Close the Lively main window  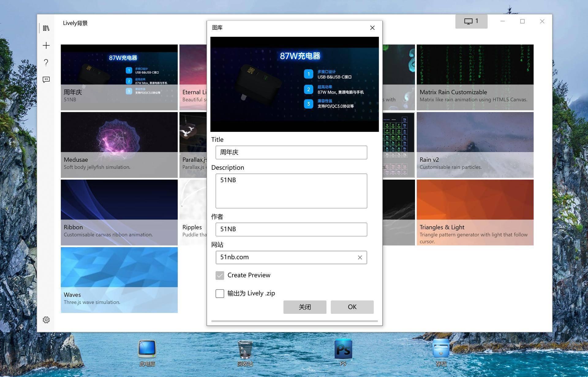coord(542,21)
